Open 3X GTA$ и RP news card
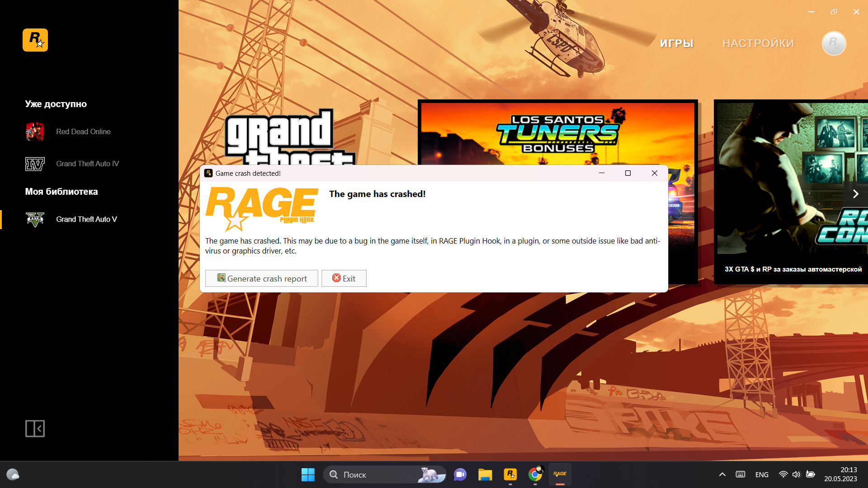 (x=793, y=269)
